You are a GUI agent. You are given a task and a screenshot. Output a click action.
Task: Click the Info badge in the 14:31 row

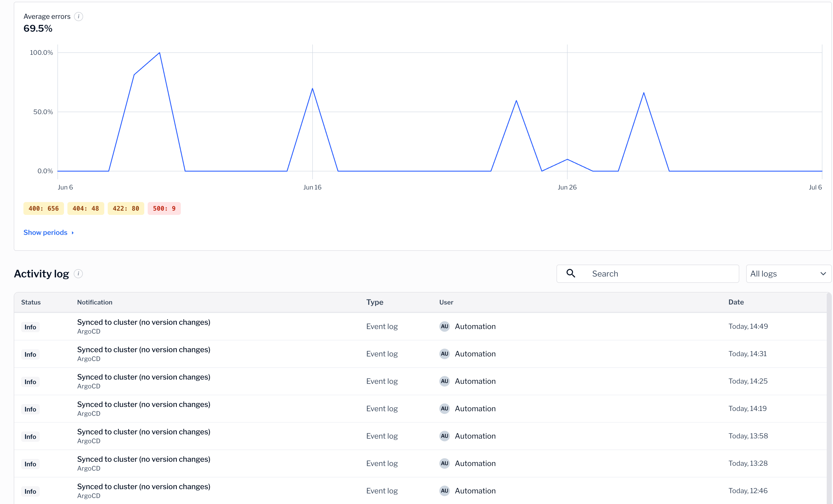[30, 354]
